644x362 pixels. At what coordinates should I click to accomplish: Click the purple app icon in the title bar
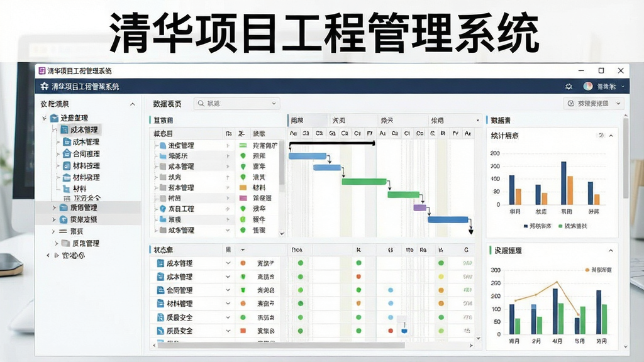click(42, 70)
